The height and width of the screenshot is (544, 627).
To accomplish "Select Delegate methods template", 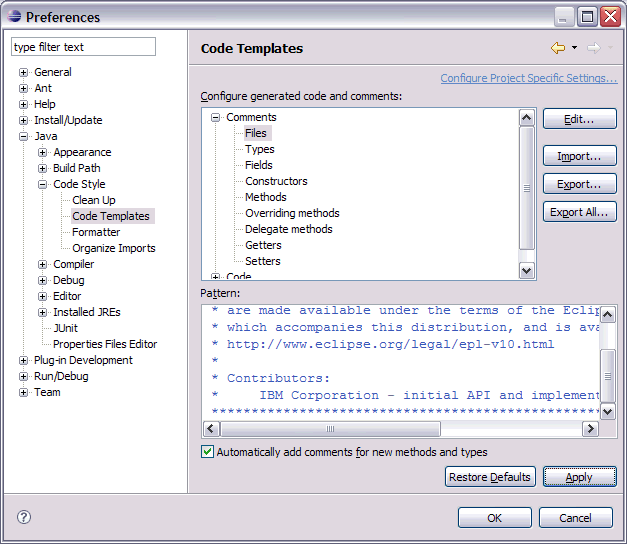I will pyautogui.click(x=289, y=229).
